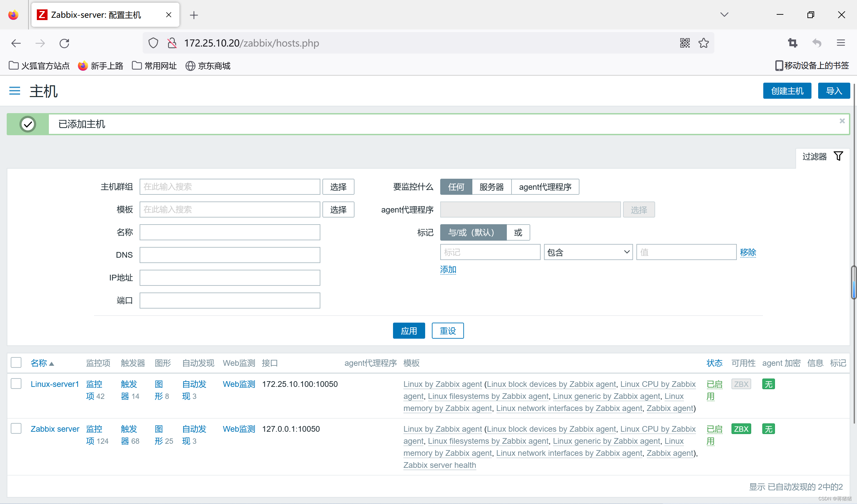Tick the select-all hosts checkbox
This screenshot has width=857, height=504.
(16, 362)
